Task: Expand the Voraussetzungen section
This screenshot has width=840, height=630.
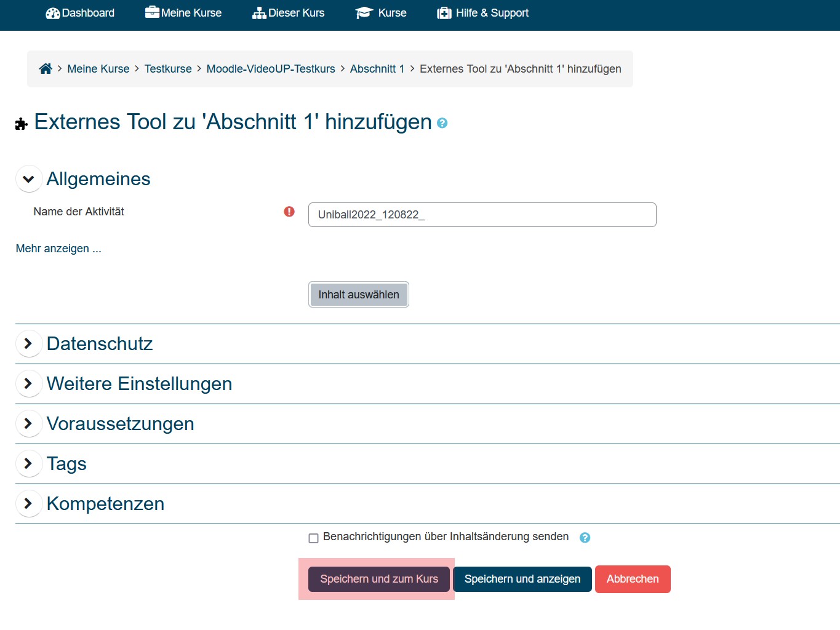Action: [28, 423]
